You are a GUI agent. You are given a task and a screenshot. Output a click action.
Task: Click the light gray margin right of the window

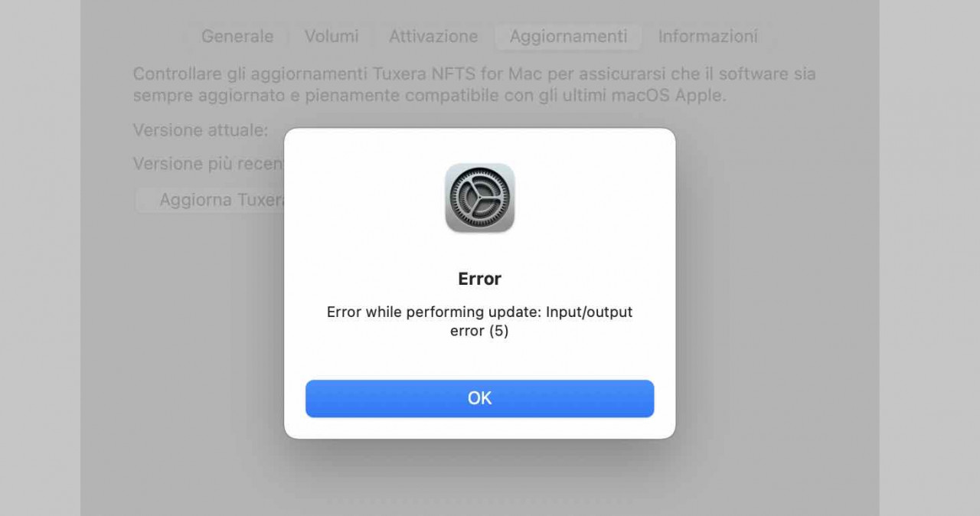929,258
